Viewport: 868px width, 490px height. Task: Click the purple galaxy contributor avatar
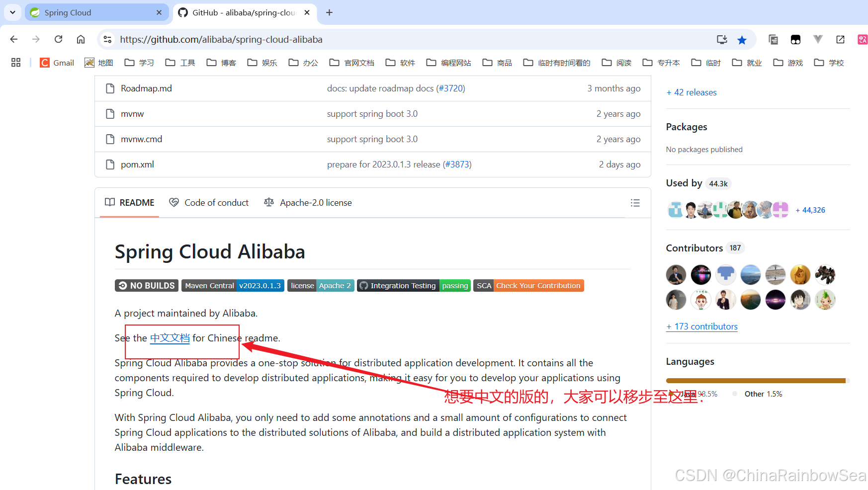776,300
